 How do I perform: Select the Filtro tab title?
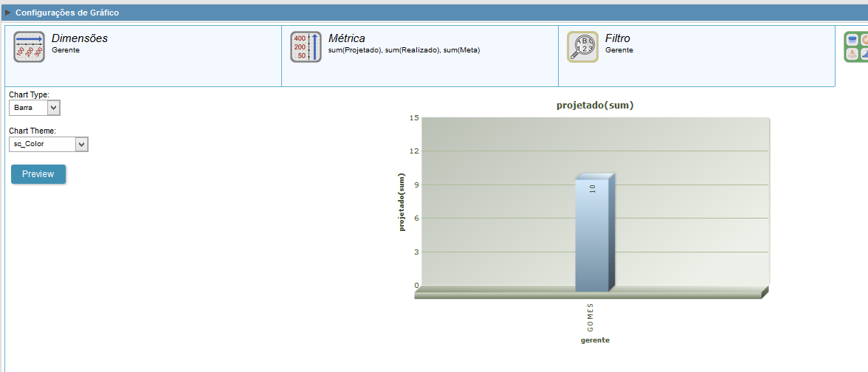[x=617, y=38]
